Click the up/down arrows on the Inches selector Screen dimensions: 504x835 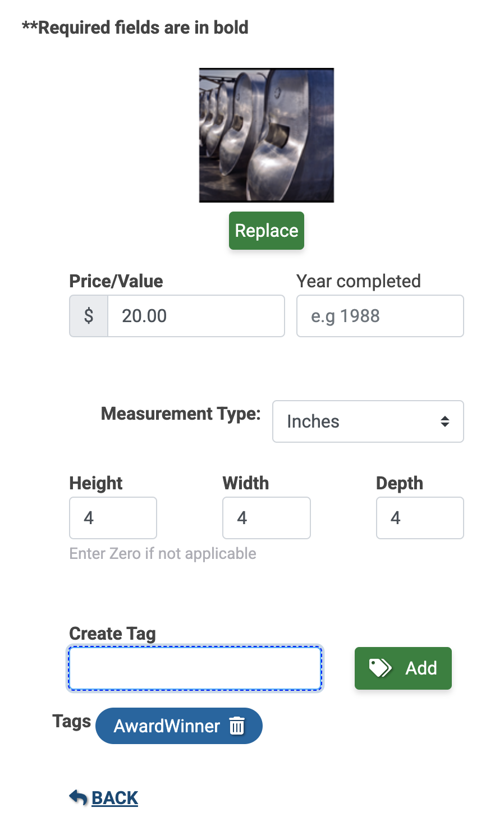pyautogui.click(x=445, y=421)
